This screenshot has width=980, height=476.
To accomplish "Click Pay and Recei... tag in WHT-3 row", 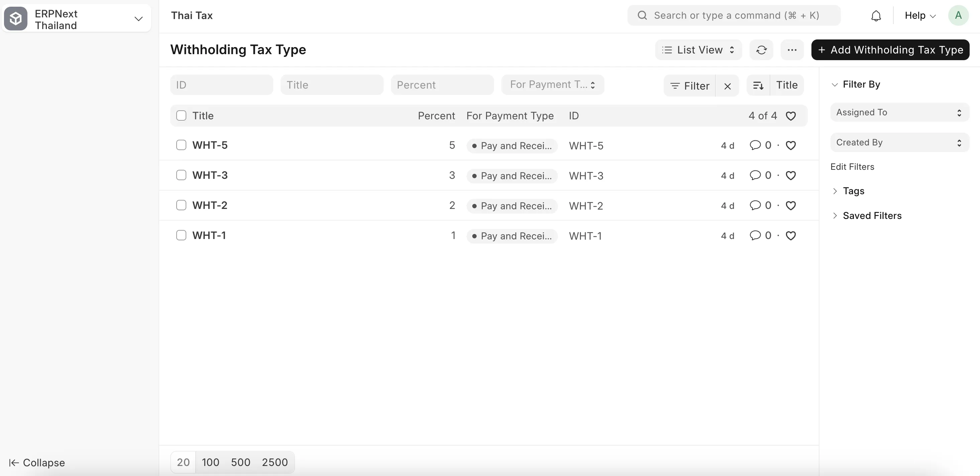I will pos(512,175).
